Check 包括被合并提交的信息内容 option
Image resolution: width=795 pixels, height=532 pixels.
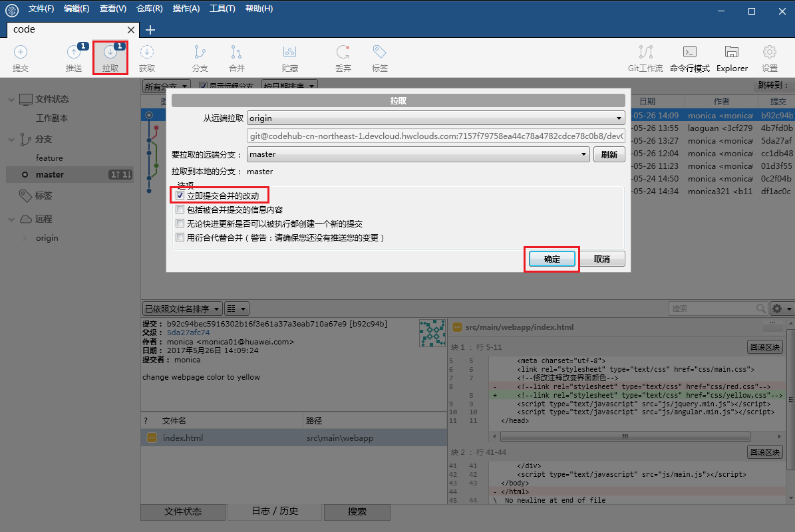pos(180,209)
